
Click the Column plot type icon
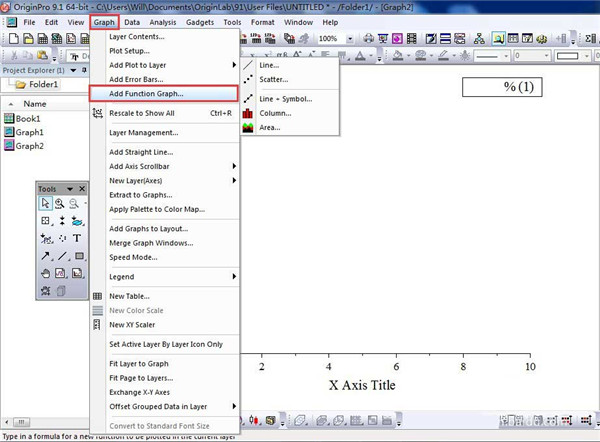point(247,114)
